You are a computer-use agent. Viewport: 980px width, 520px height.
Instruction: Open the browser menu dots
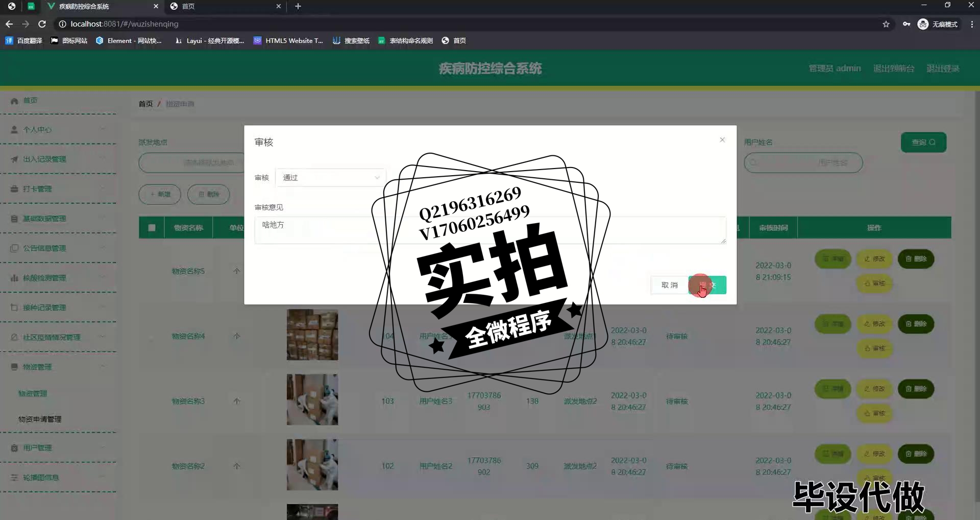coord(972,24)
